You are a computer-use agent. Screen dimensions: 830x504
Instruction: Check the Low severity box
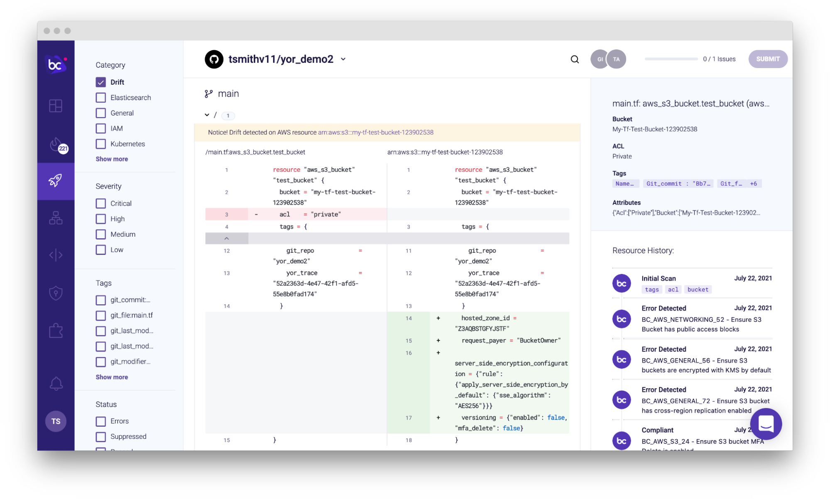100,250
